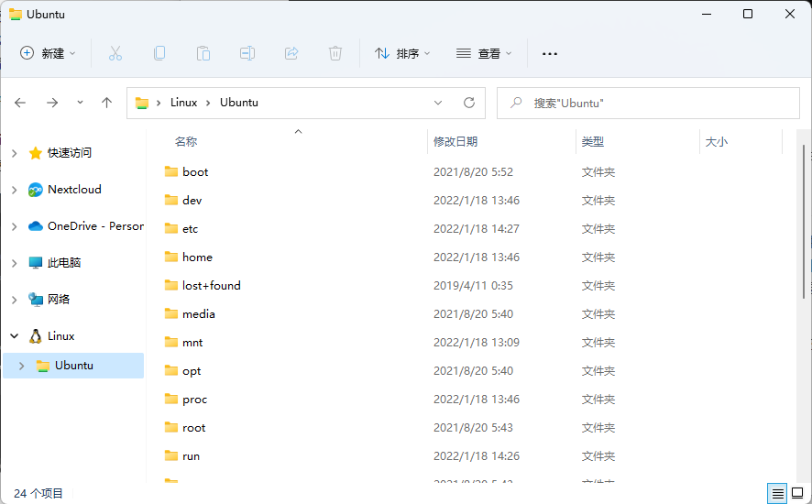Screen dimensions: 812x504
Task: Click the home folder icon
Action: [x=171, y=257]
